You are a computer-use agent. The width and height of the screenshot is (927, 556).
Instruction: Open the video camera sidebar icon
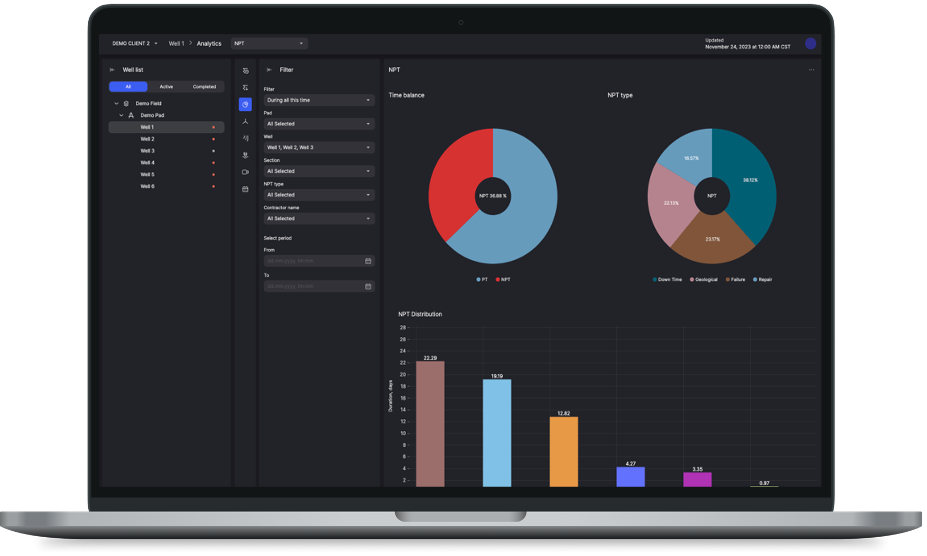(x=245, y=172)
